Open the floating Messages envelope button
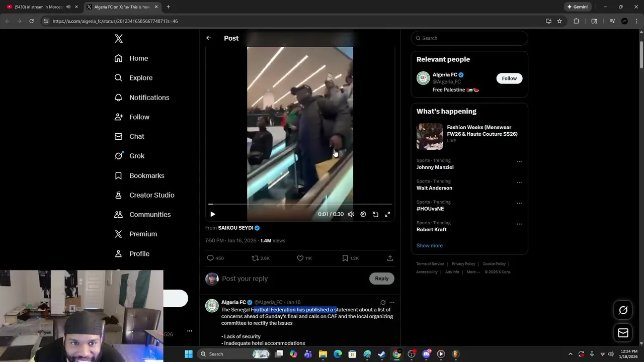The height and width of the screenshot is (362, 644). [623, 333]
